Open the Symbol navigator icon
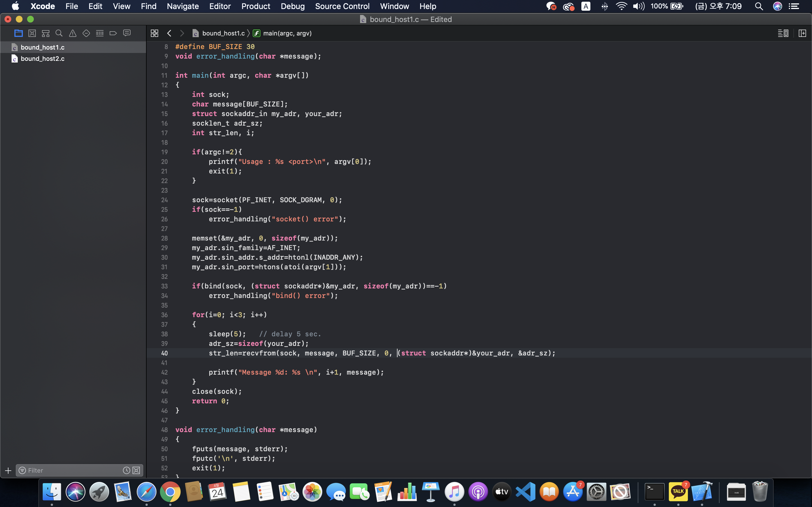The width and height of the screenshot is (812, 507). point(46,33)
